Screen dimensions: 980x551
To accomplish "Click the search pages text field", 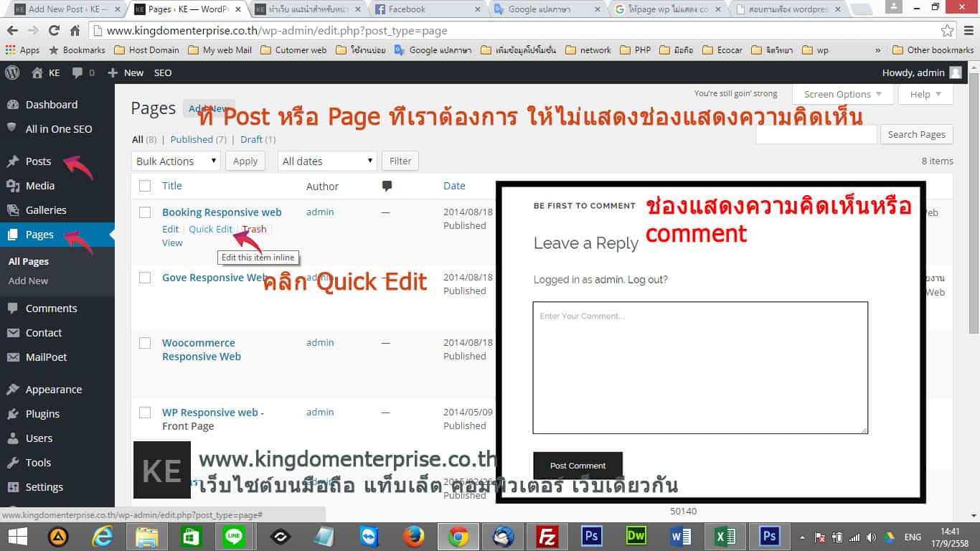I will click(816, 134).
